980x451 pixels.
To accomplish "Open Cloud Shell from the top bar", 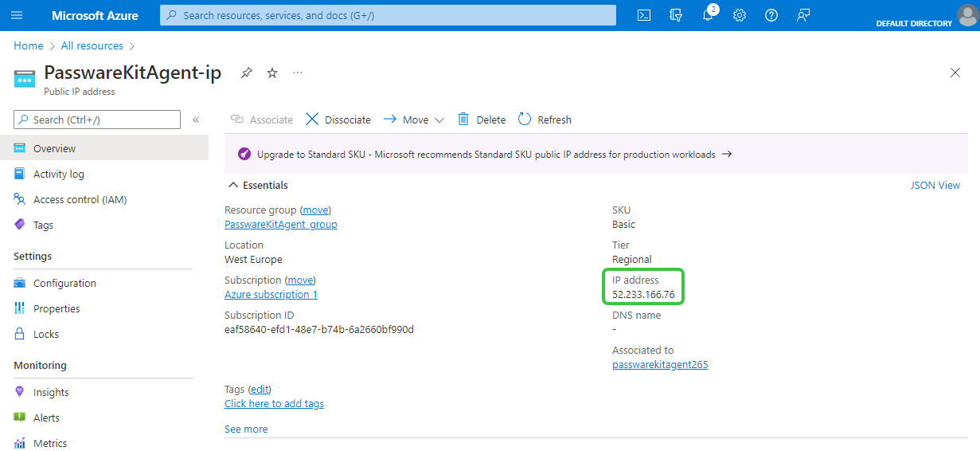I will (x=644, y=15).
